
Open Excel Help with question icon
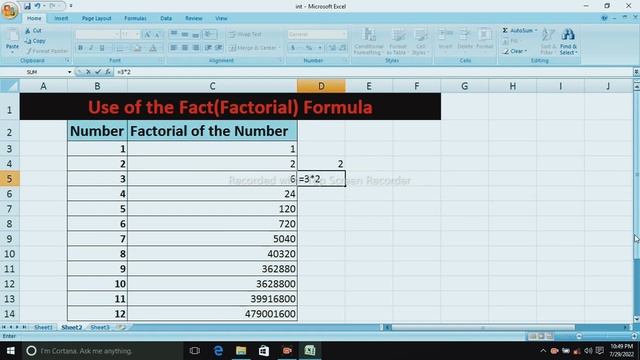[605, 18]
